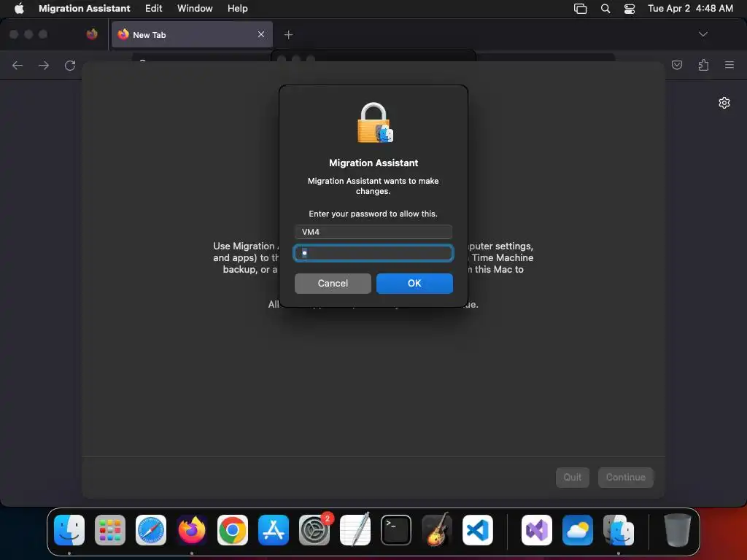Image resolution: width=747 pixels, height=560 pixels.
Task: Click Firefox reload page button
Action: (x=70, y=65)
